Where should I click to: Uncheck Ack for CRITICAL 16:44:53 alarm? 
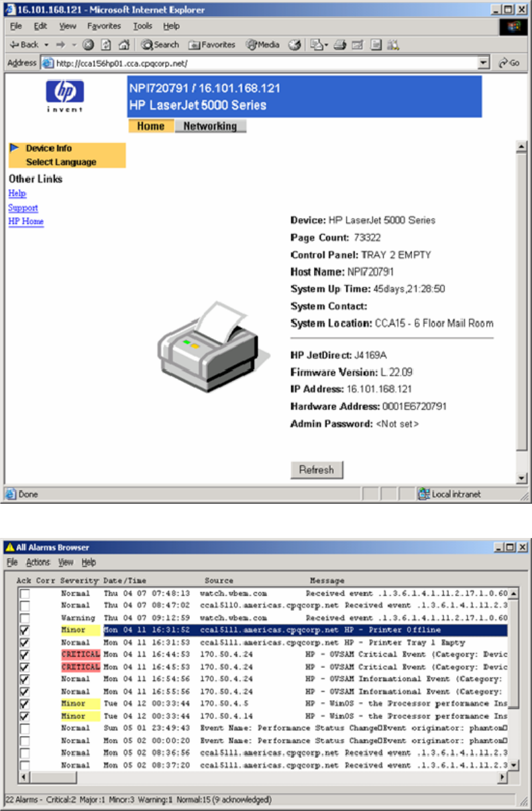point(25,655)
